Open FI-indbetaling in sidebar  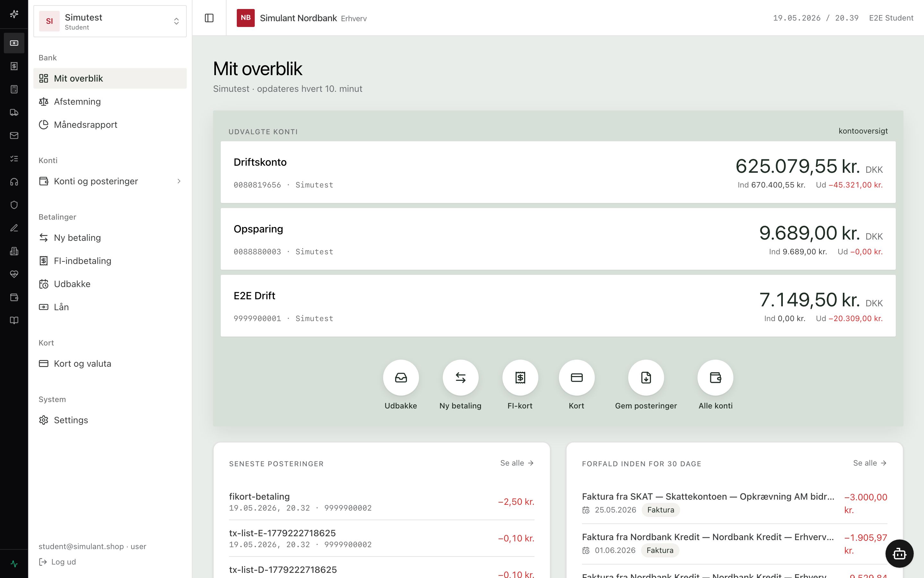(x=110, y=261)
